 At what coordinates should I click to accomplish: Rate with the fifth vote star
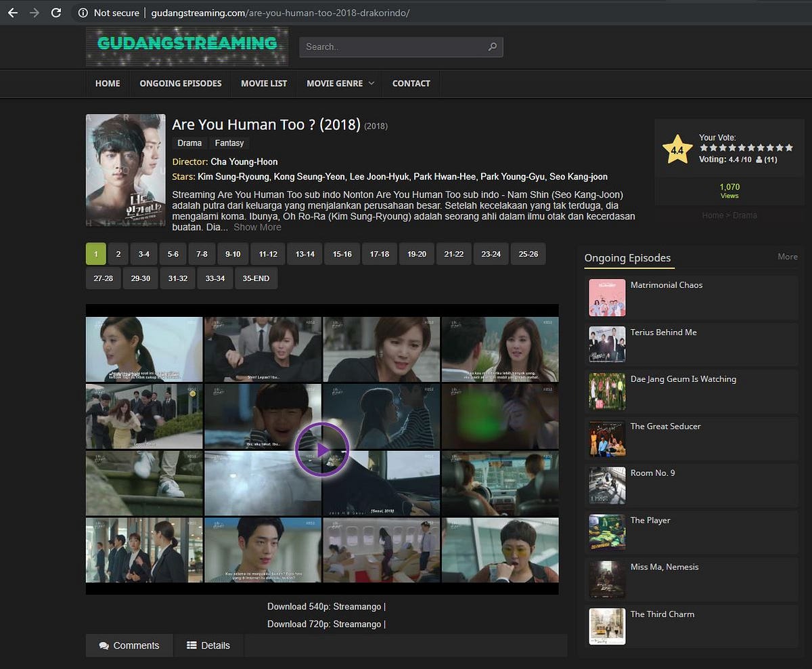[742, 148]
